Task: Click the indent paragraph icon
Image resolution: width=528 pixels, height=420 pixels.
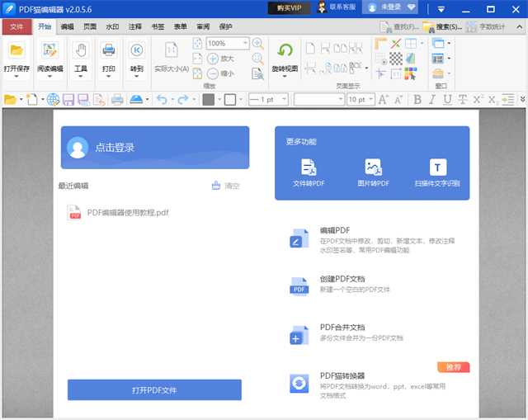Action: (508, 100)
